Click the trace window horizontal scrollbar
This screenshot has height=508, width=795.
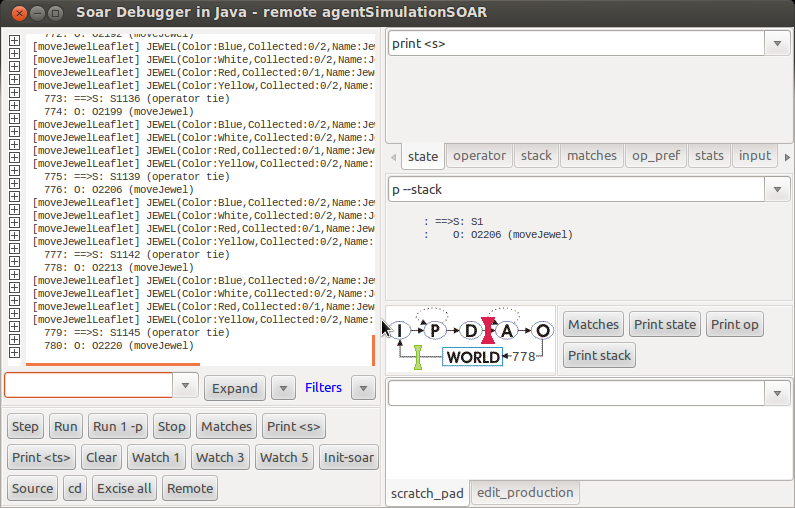[113, 365]
